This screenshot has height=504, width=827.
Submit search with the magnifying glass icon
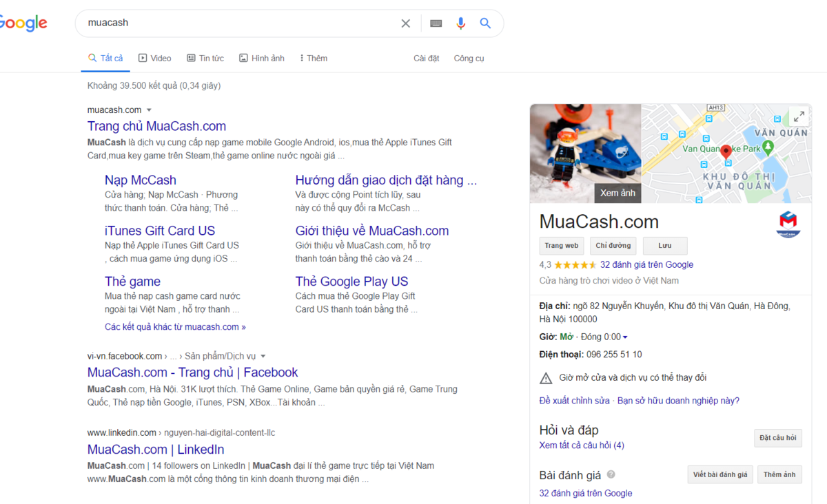click(485, 23)
